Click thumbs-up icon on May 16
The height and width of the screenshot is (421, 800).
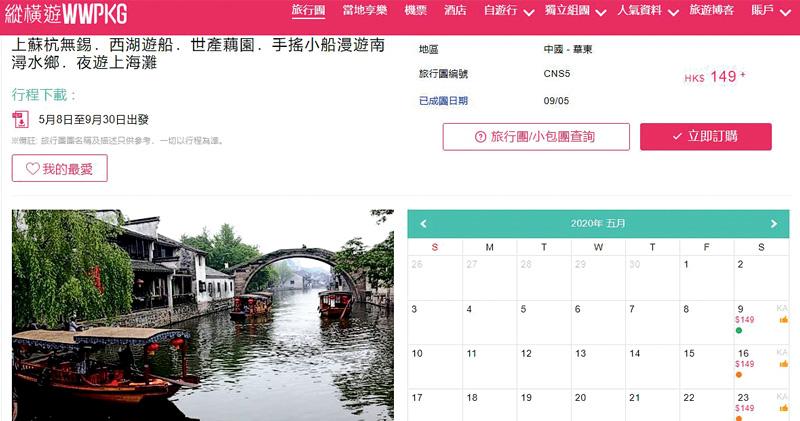coord(784,364)
